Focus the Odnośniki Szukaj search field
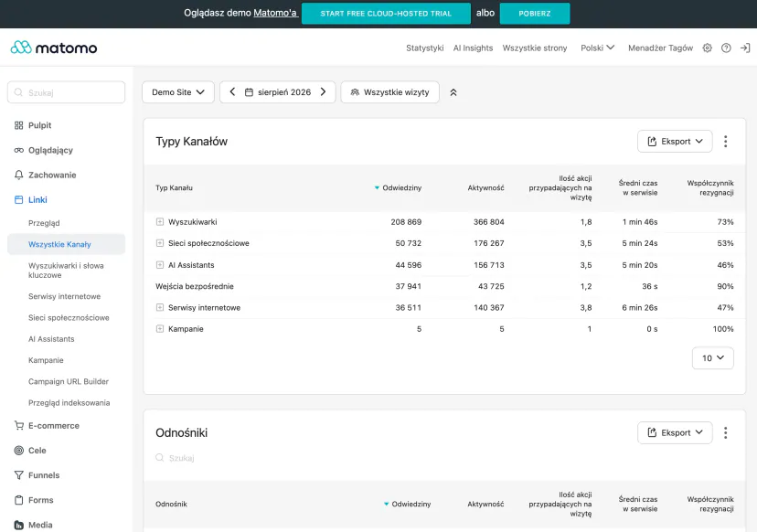The width and height of the screenshot is (757, 532). (181, 458)
